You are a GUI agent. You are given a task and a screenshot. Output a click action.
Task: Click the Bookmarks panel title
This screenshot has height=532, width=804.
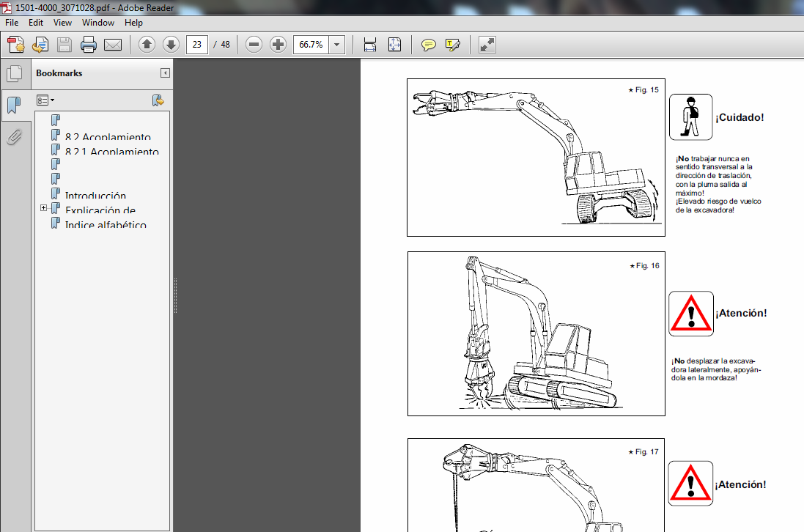point(59,73)
